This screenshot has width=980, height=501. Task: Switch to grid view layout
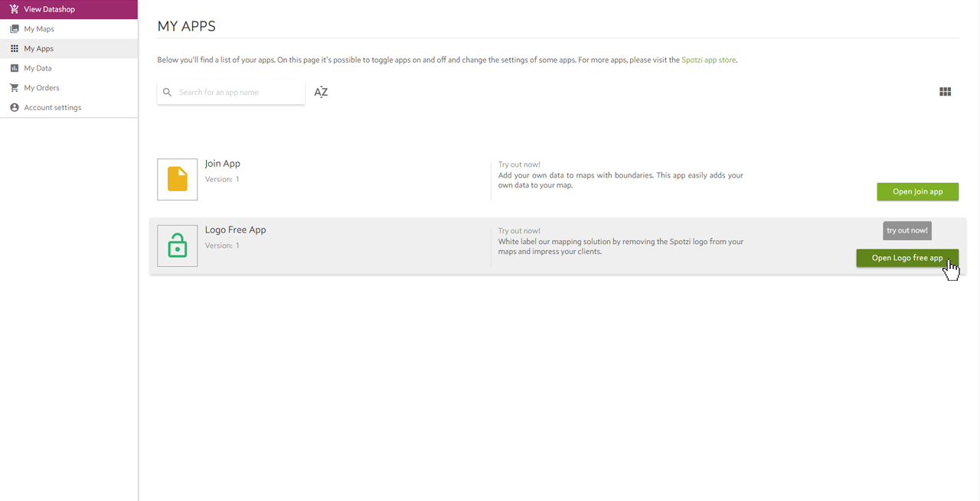[945, 92]
